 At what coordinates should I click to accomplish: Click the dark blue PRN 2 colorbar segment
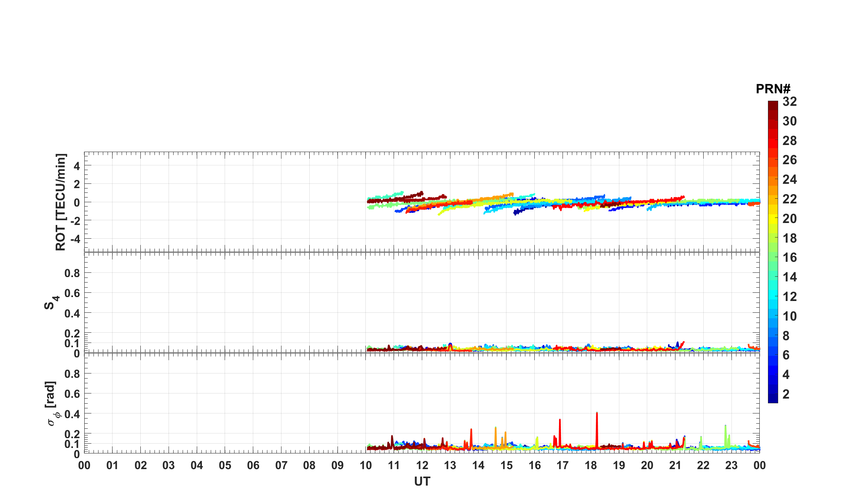[773, 393]
